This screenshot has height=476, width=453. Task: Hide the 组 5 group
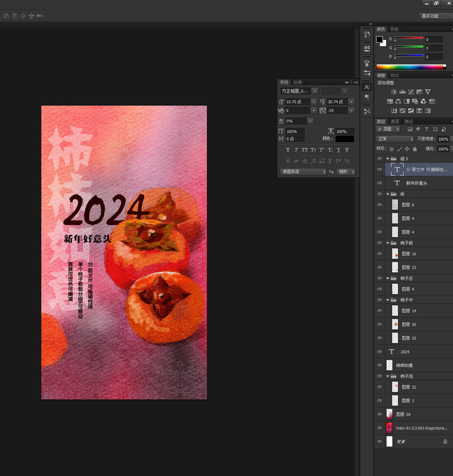point(379,159)
